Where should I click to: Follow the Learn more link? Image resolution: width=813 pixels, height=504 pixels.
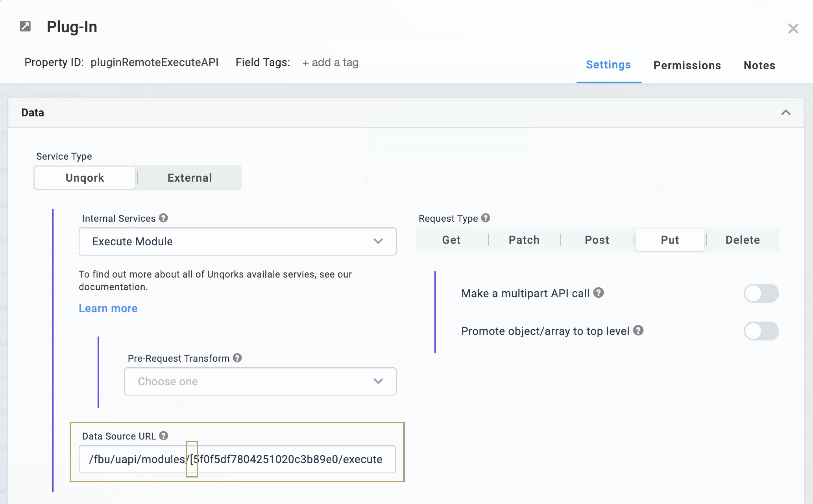(108, 308)
